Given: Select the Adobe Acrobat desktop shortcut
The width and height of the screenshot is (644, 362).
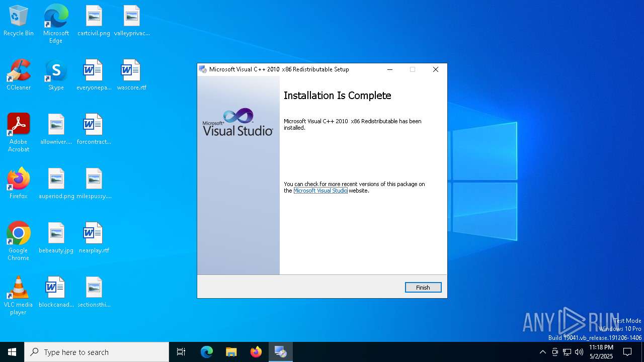Looking at the screenshot, I should (19, 133).
